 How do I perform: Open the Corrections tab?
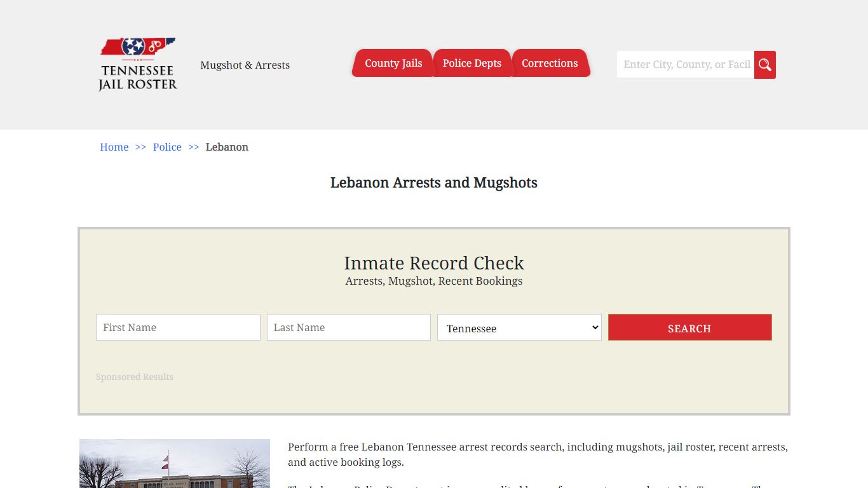click(x=550, y=63)
